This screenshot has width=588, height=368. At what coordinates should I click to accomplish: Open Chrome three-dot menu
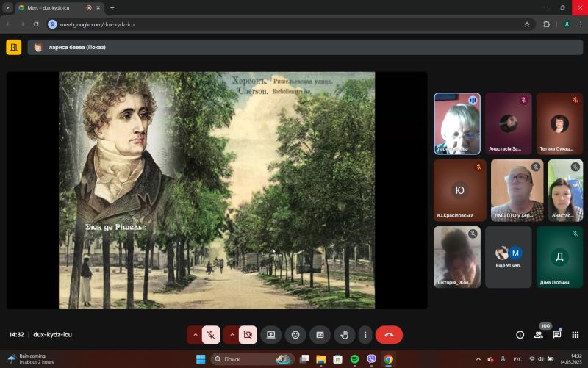pyautogui.click(x=581, y=24)
